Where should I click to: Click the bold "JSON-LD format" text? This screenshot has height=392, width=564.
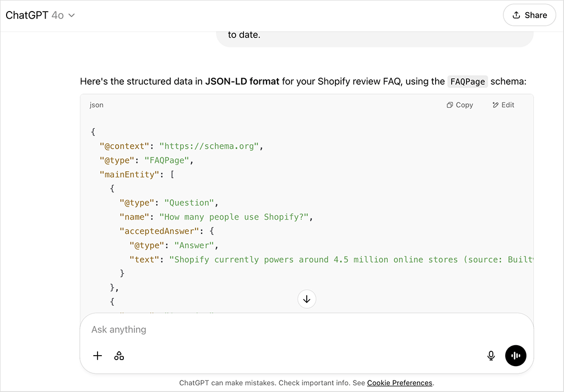tap(242, 81)
